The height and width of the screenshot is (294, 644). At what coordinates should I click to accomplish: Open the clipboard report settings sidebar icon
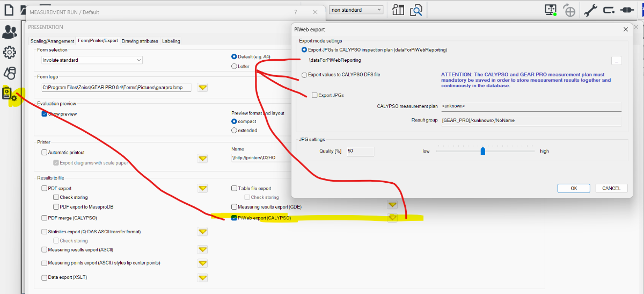click(x=9, y=95)
